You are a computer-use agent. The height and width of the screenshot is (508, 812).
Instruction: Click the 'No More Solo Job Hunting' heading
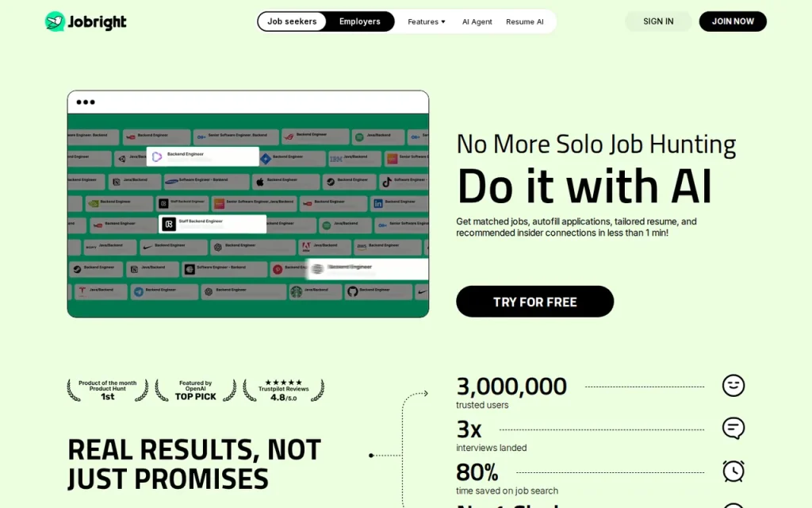pyautogui.click(x=596, y=144)
